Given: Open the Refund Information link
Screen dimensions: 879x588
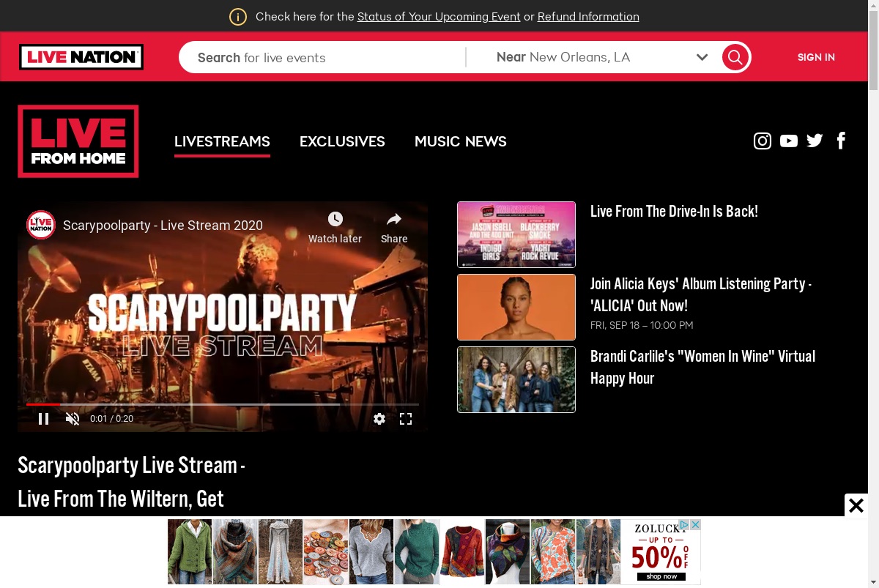Looking at the screenshot, I should 588,17.
